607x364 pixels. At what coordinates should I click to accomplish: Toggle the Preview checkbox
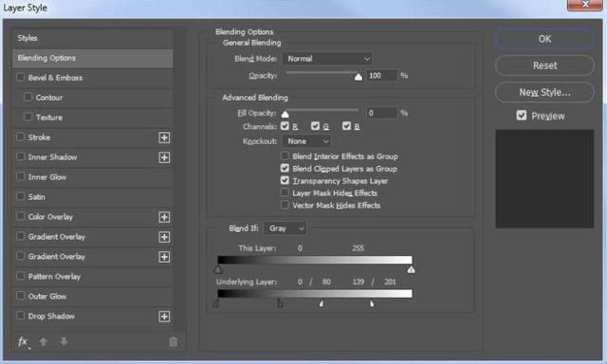tap(522, 116)
